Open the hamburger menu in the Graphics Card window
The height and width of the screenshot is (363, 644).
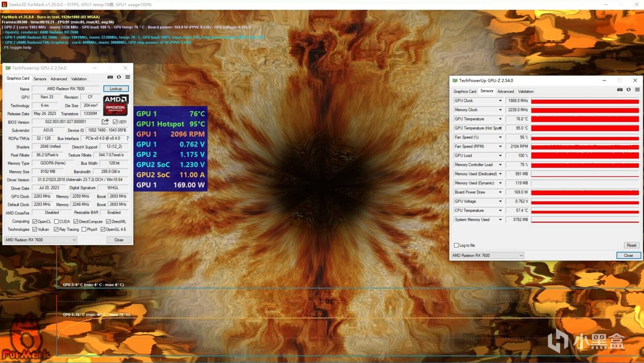(128, 77)
